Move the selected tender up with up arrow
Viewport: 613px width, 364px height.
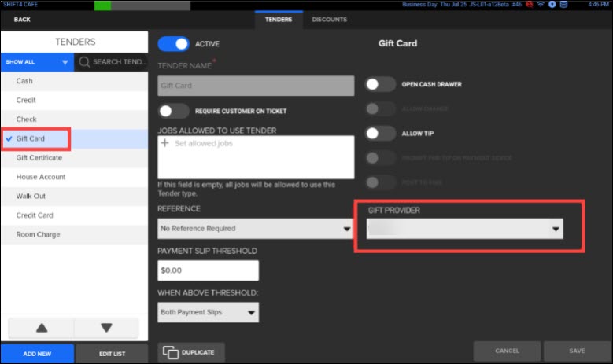point(42,328)
